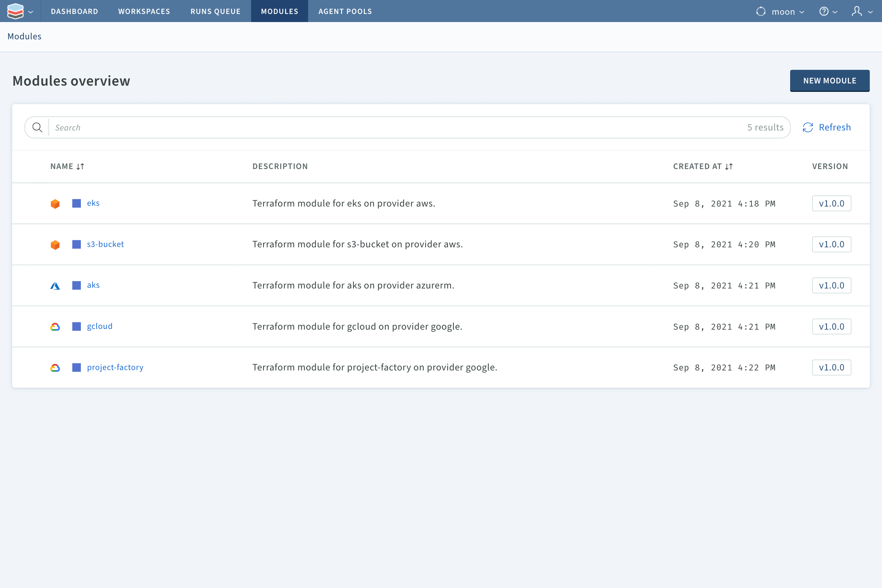Click the search magnifier icon

[x=37, y=127]
